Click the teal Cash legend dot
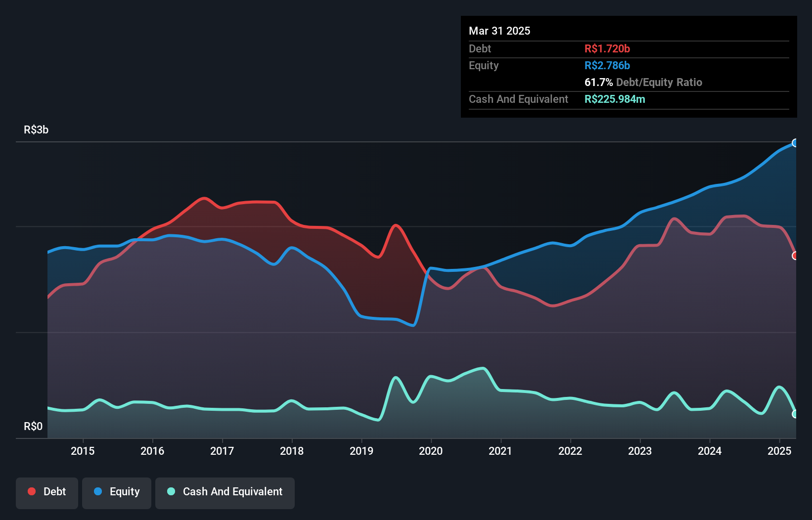The height and width of the screenshot is (520, 812). click(171, 491)
